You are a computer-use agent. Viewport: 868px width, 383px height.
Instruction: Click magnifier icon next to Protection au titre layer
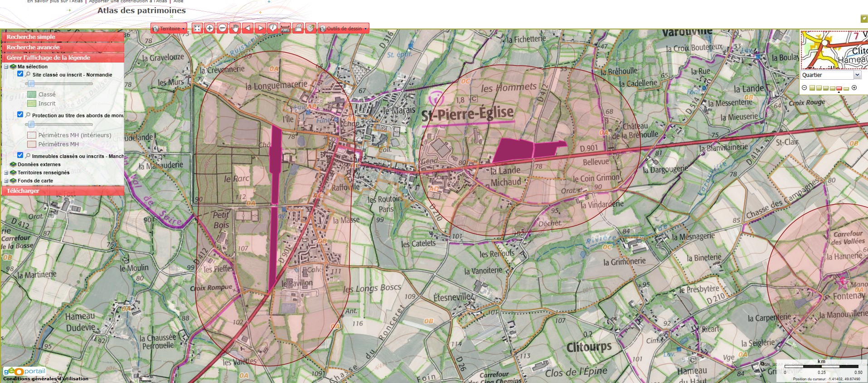28,115
